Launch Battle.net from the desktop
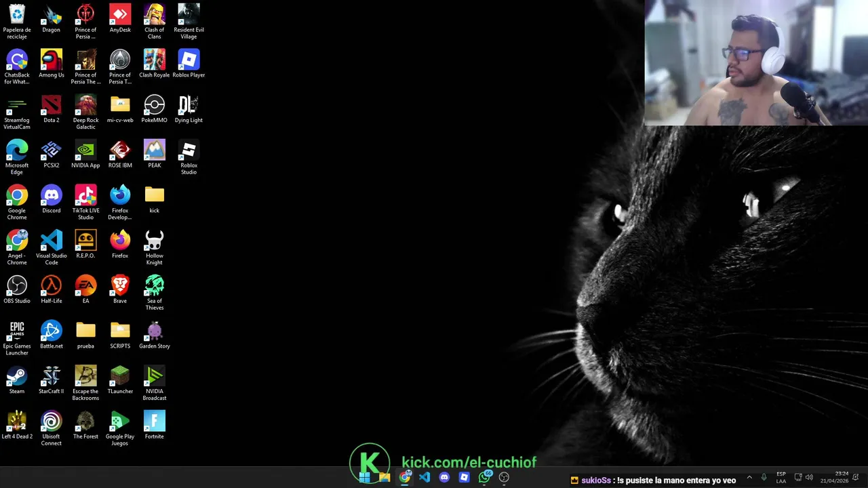868x488 pixels. 52,335
